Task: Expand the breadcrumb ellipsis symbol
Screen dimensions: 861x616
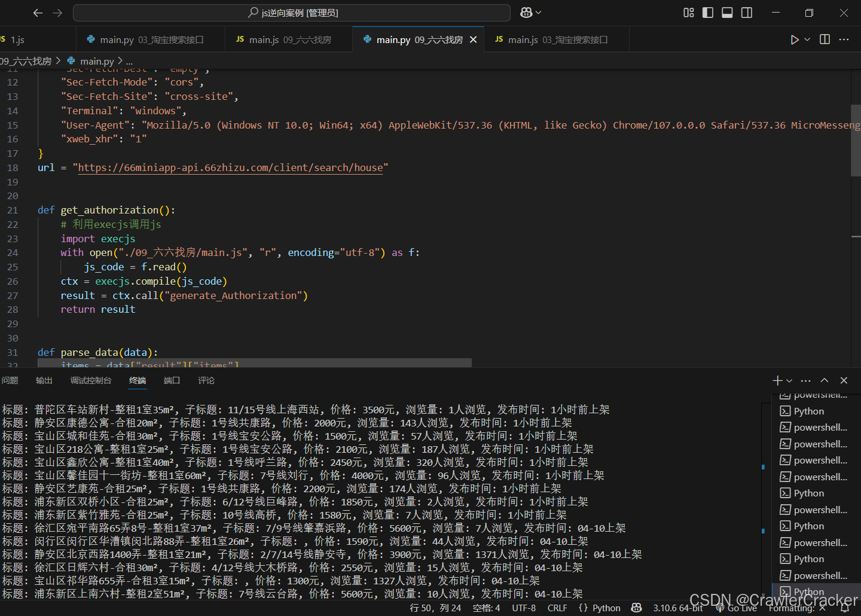Action: click(x=129, y=61)
